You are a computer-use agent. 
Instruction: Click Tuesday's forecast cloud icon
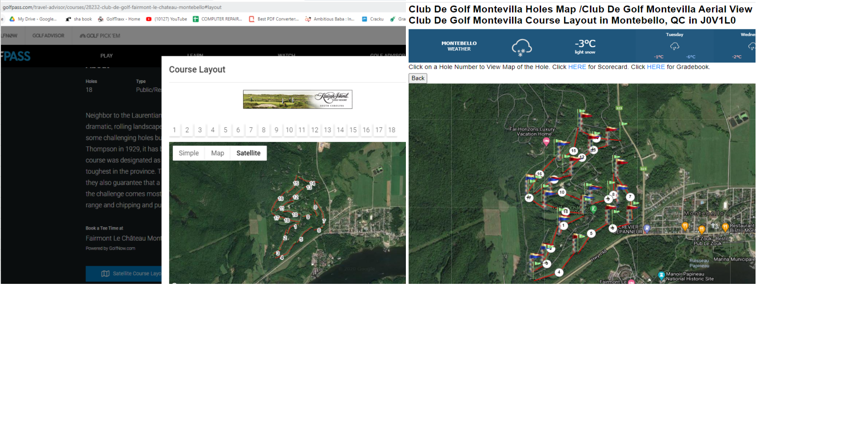click(675, 46)
